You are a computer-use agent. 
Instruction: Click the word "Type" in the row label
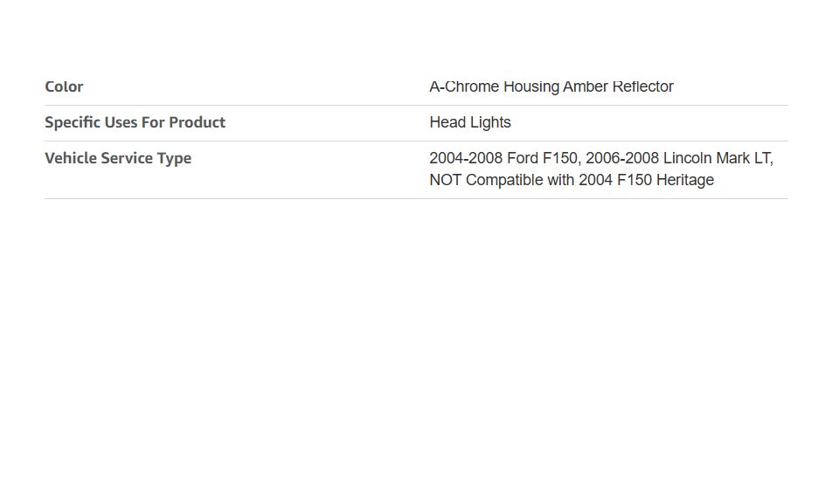pos(174,158)
